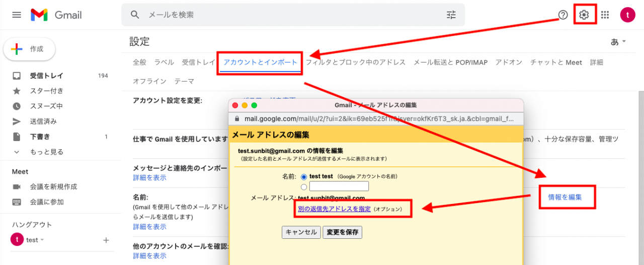This screenshot has width=644, height=265.
Task: Open input language あ dropdown
Action: [x=618, y=42]
